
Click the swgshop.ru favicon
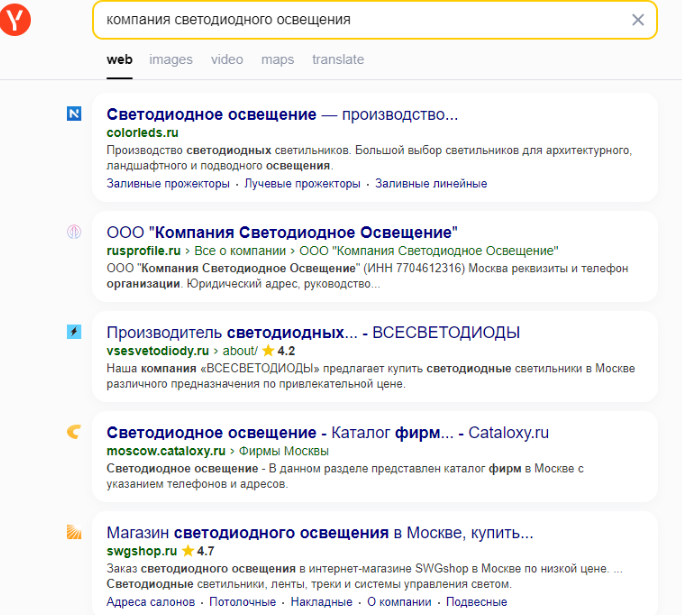(x=74, y=532)
